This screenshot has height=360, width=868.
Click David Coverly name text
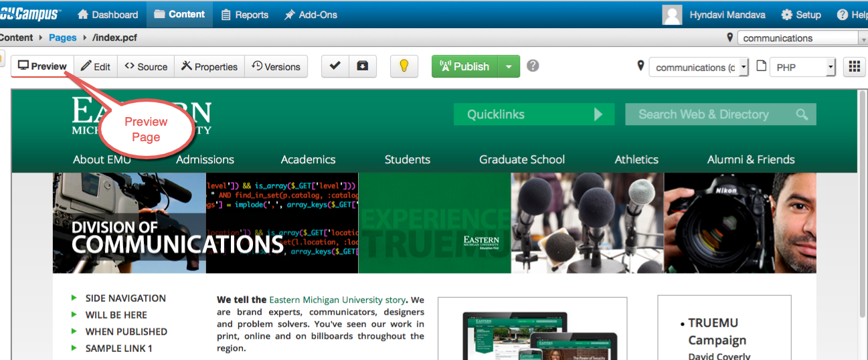719,356
